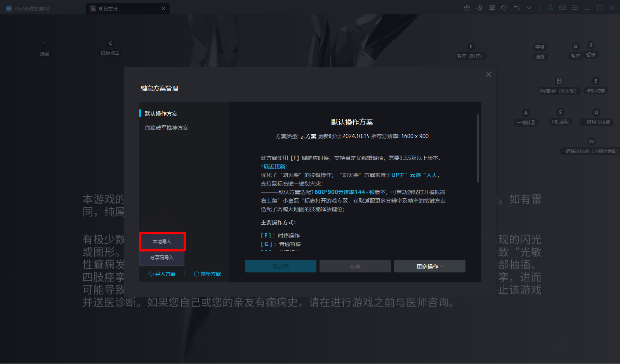The width and height of the screenshot is (620, 364).
Task: Open the hamburger menu icon
Action: point(575,8)
